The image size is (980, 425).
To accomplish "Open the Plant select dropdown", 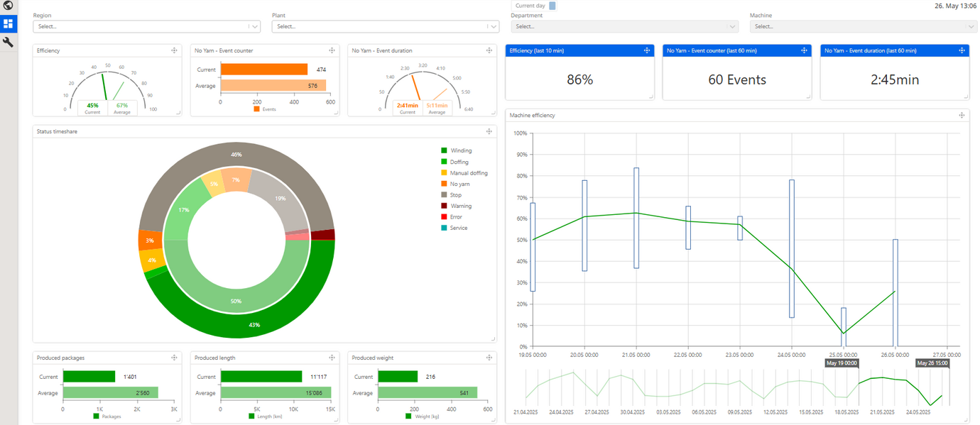I will coord(385,26).
